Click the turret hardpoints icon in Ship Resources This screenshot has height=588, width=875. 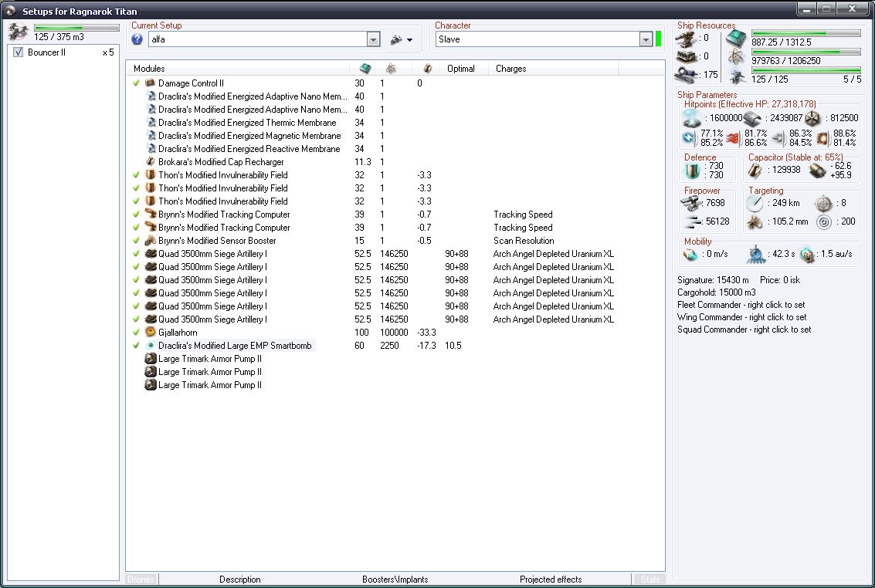[x=686, y=38]
